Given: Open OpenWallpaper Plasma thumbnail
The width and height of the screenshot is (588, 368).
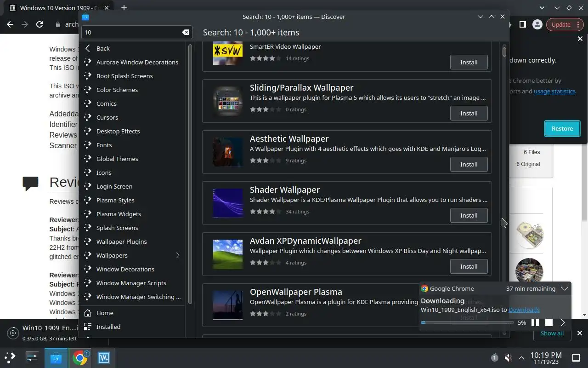Looking at the screenshot, I should coord(227,305).
